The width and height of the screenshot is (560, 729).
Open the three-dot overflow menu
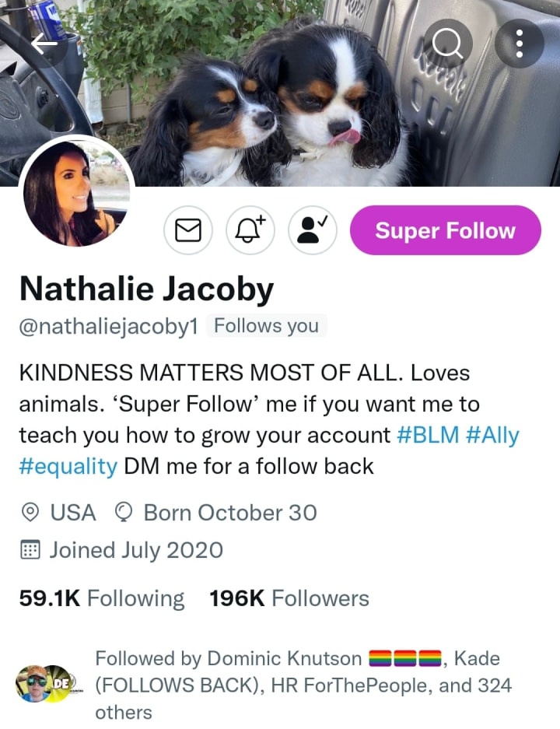click(x=520, y=44)
